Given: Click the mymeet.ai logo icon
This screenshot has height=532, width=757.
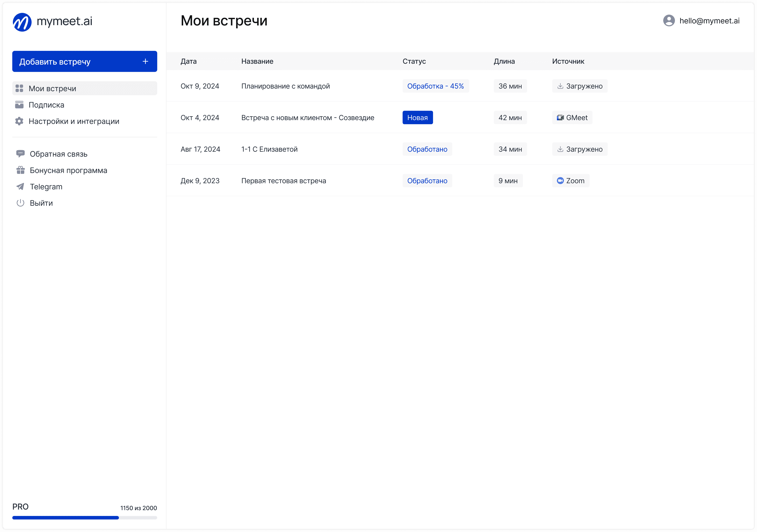Looking at the screenshot, I should 22,22.
